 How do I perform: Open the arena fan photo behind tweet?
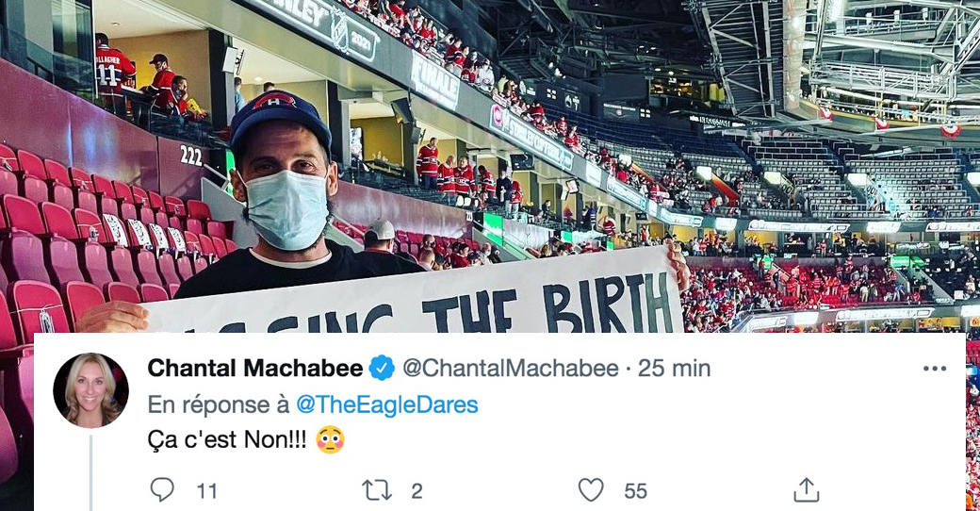[490, 166]
